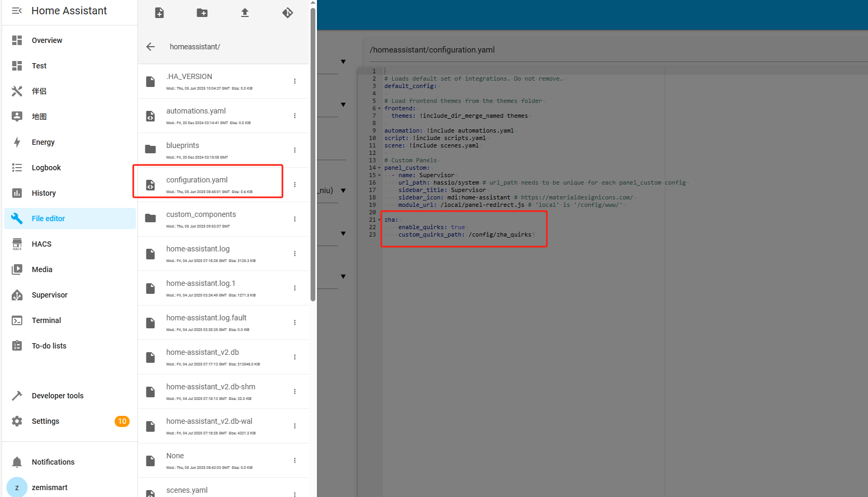
Task: Open the Git actions icon
Action: coord(287,13)
